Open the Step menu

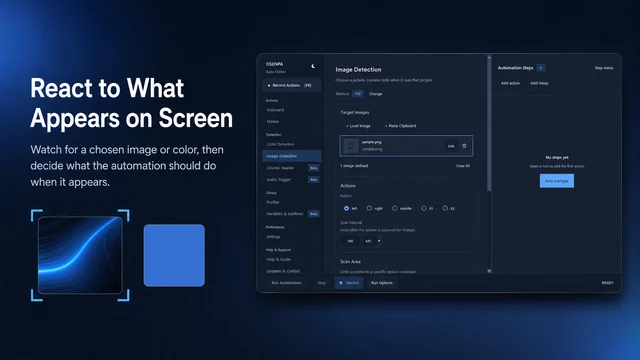point(604,68)
